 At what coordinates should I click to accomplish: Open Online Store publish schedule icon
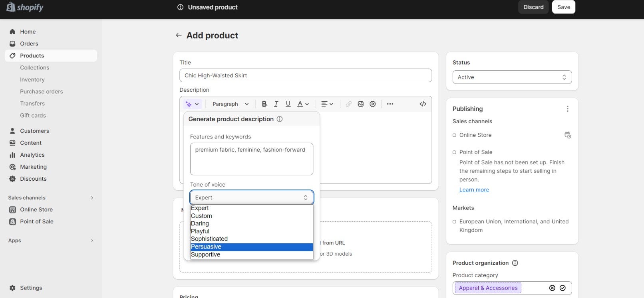point(567,135)
